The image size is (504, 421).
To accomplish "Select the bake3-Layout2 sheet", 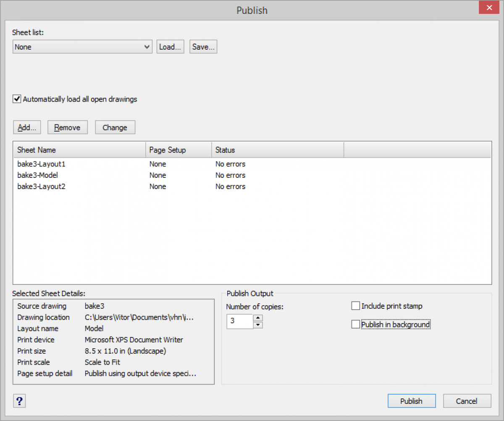I will point(41,187).
